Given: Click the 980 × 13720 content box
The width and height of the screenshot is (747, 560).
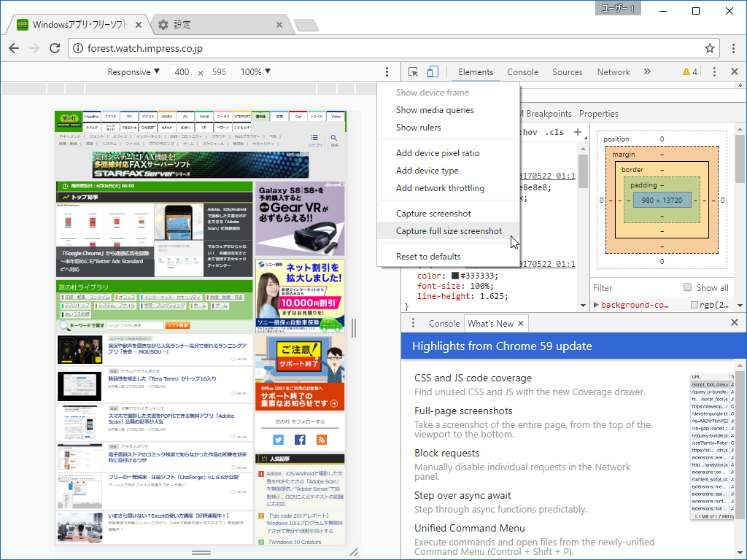Looking at the screenshot, I should tap(662, 200).
